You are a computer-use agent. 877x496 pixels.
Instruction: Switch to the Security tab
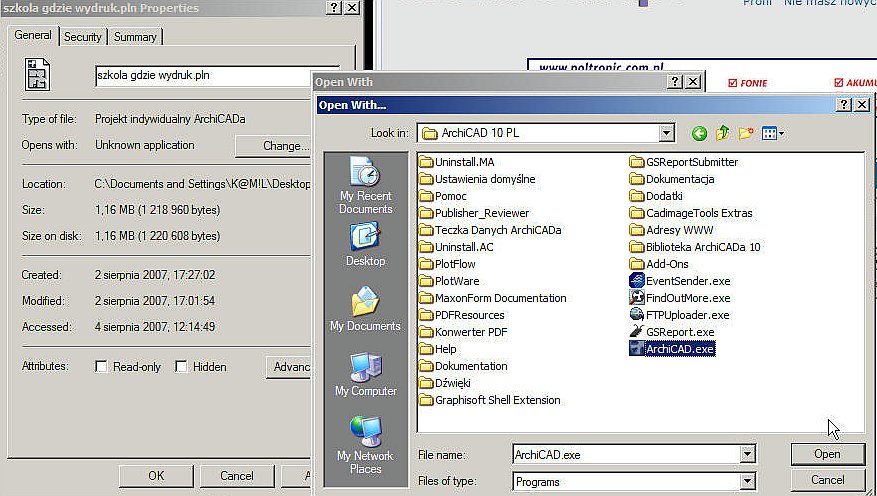[x=83, y=37]
